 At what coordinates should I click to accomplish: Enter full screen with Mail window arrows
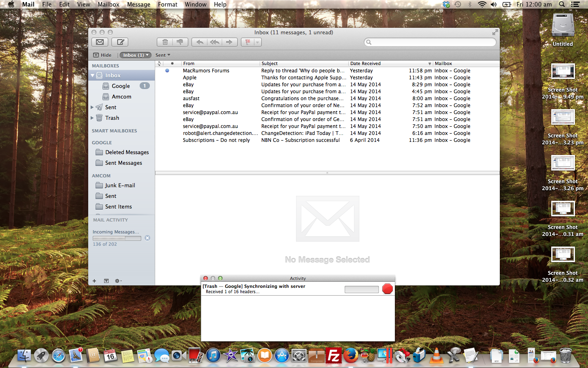point(495,32)
